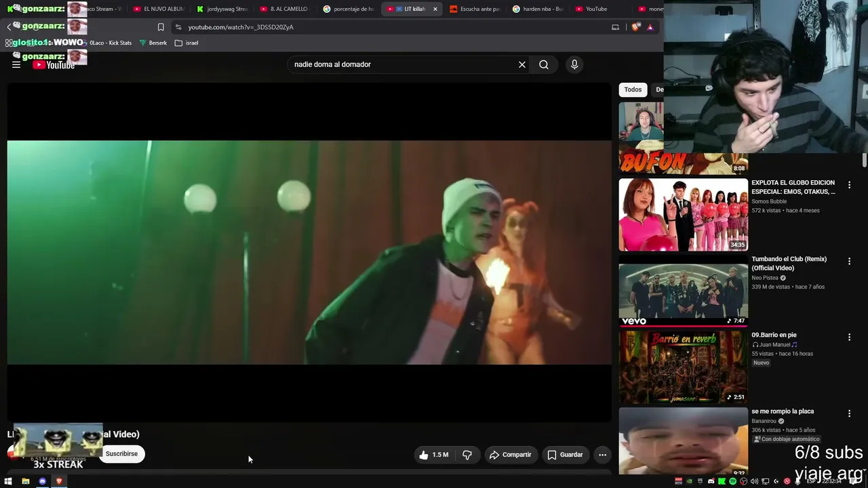Switch to the '8. AL CAMELLO' browser tab
Viewport: 868px width, 488px height.
tap(284, 9)
